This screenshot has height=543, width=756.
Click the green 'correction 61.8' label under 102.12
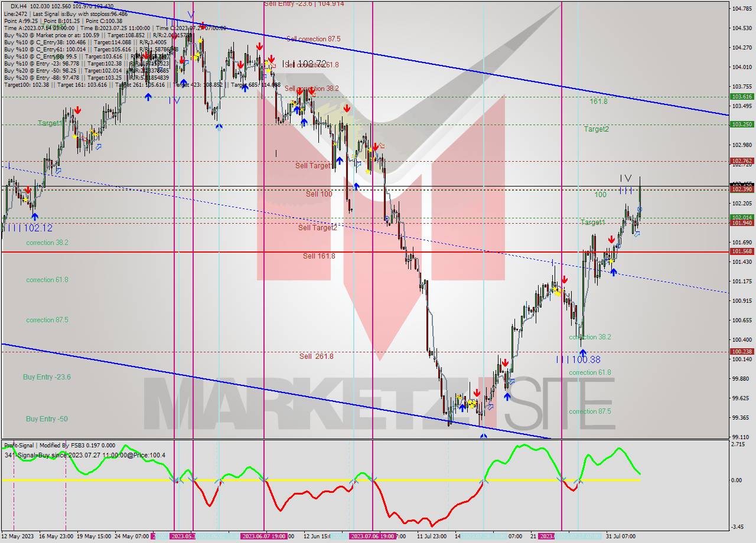coord(47,280)
